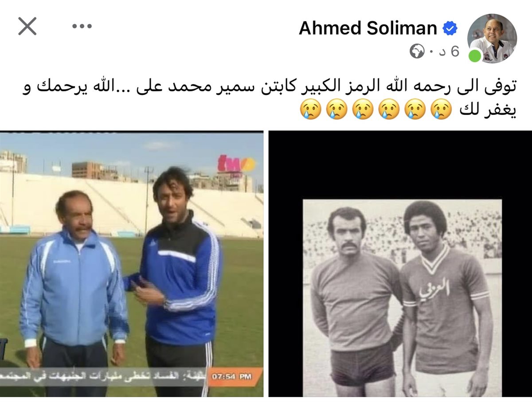
Task: Open the right black-and-white players photo
Action: point(400,264)
